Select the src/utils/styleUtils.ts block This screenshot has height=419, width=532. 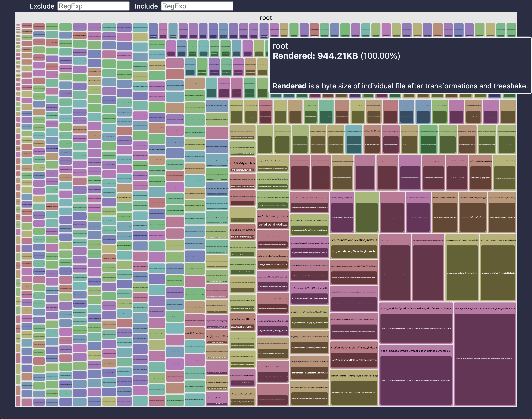point(242,170)
